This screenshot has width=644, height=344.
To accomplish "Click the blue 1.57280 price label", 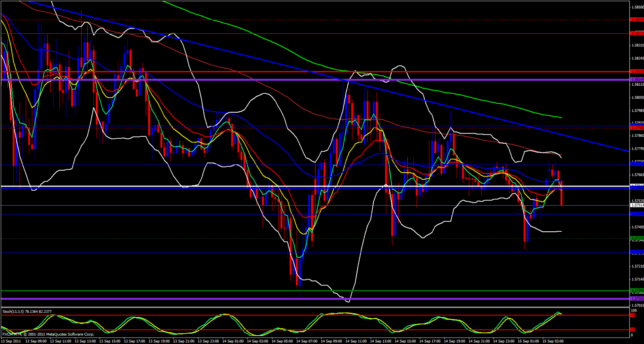I will 637,252.
